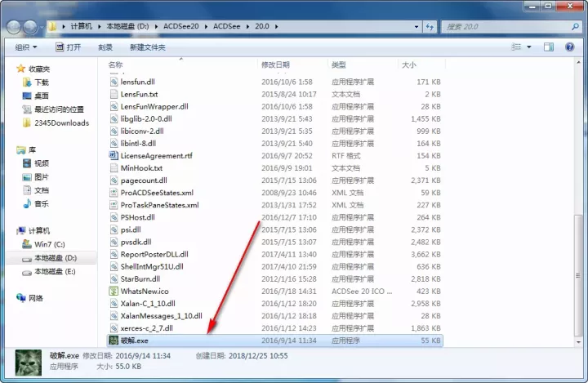588x383 pixels.
Task: Select Win7 (C:) drive
Action: click(x=51, y=244)
